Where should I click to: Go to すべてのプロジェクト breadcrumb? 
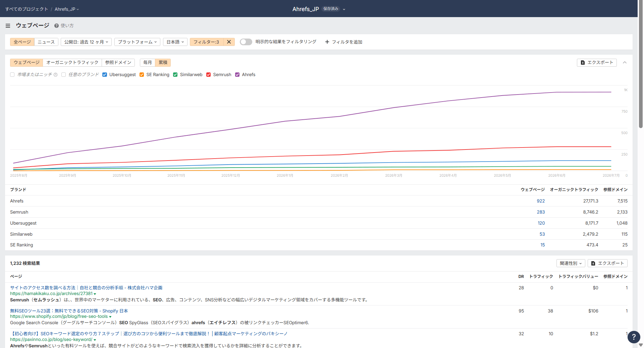26,9
